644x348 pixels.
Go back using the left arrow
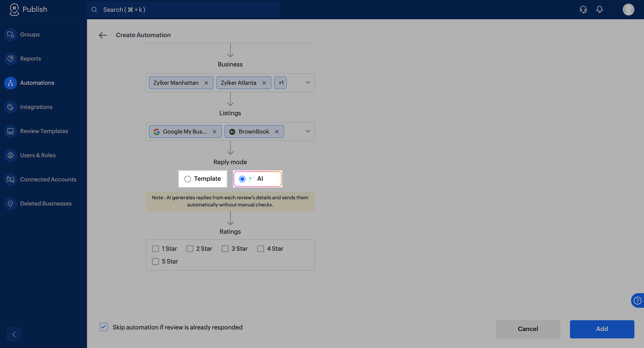tap(103, 35)
